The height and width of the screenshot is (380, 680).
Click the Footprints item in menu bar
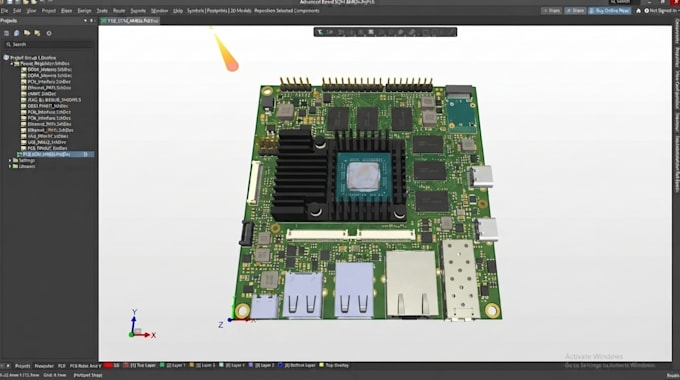coord(216,11)
